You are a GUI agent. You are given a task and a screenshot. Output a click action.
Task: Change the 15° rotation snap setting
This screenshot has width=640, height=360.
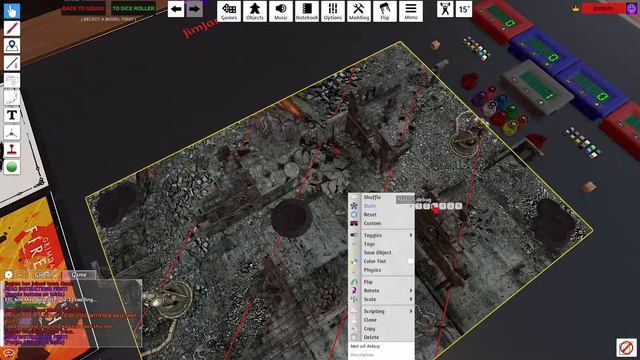pos(464,9)
